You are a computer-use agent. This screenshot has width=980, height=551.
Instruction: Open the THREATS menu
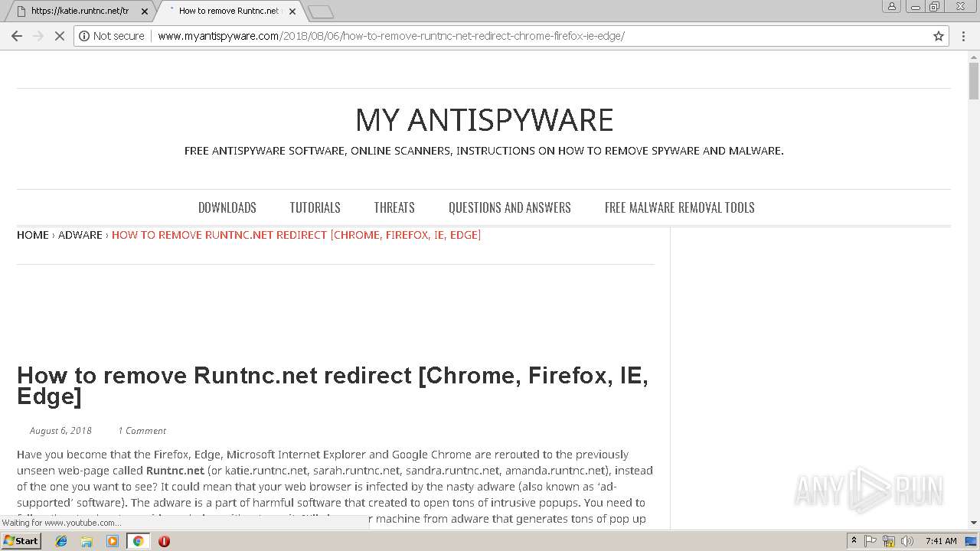click(394, 207)
